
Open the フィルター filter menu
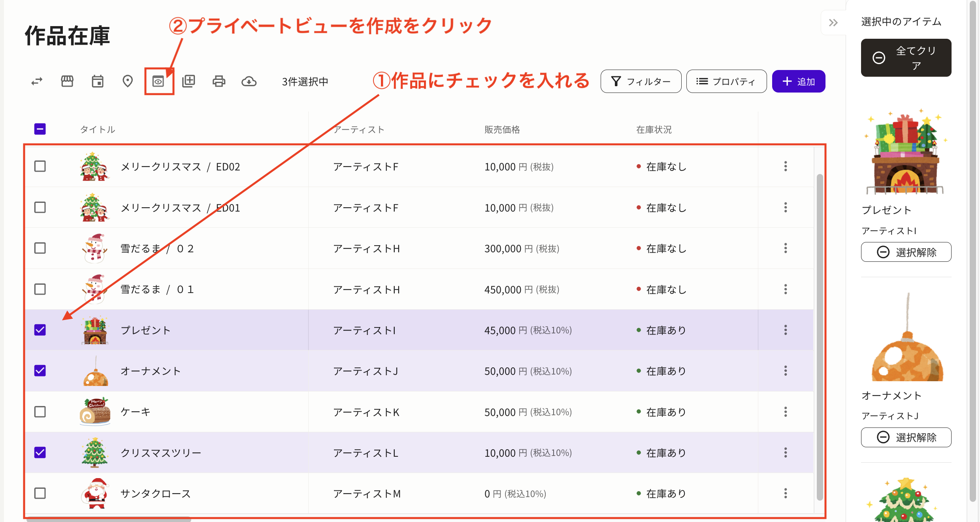pyautogui.click(x=641, y=81)
